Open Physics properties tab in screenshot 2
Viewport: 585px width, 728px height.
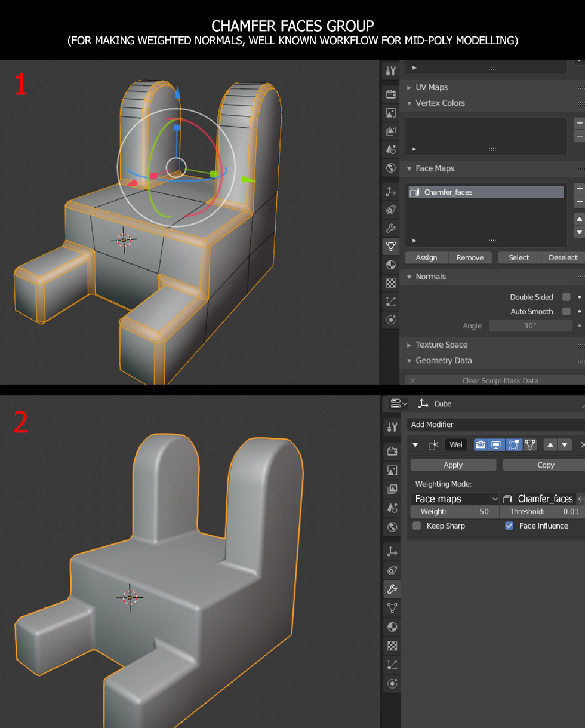tap(392, 684)
